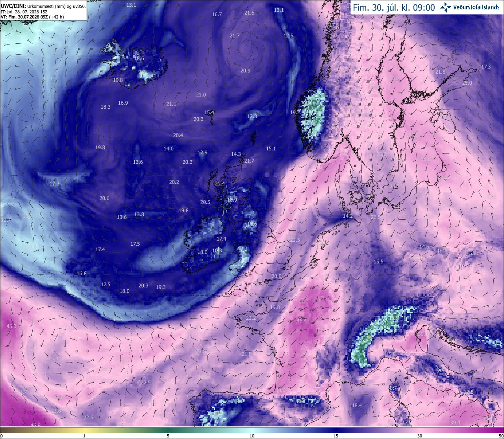The width and height of the screenshot is (504, 439).
Task: Click the Veðurstofa Íslands logo icon
Action: pyautogui.click(x=446, y=7)
